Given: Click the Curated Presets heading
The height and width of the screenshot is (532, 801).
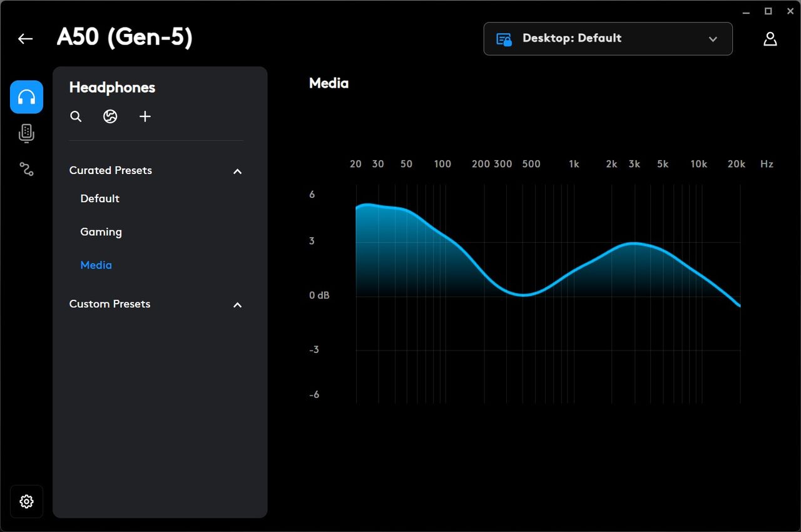Looking at the screenshot, I should (110, 170).
